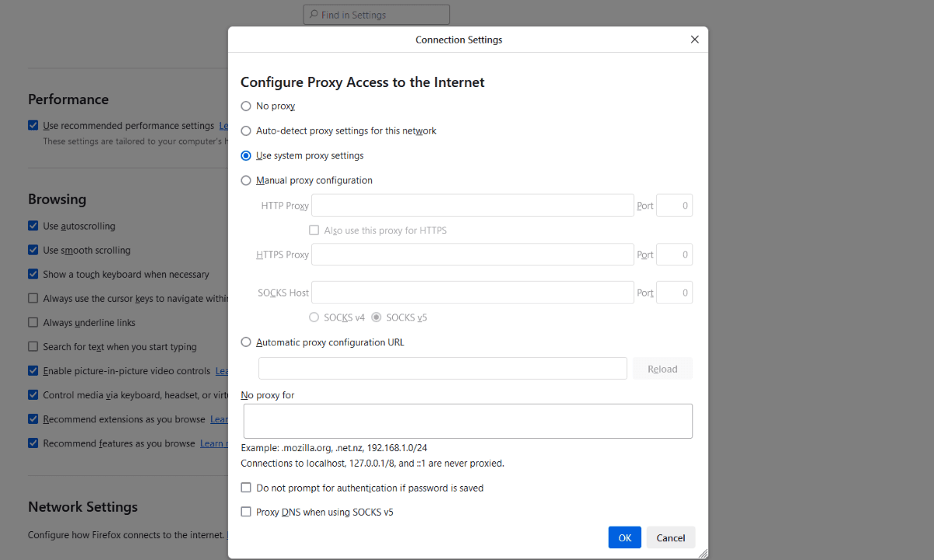Click the HTTP Proxy address field
934x560 pixels.
click(x=472, y=205)
